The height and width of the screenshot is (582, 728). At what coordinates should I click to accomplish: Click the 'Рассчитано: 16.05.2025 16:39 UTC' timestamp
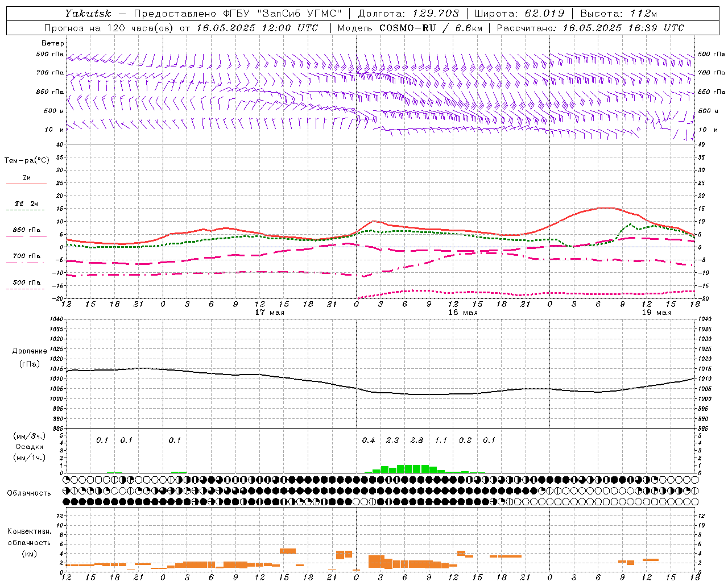coord(590,28)
